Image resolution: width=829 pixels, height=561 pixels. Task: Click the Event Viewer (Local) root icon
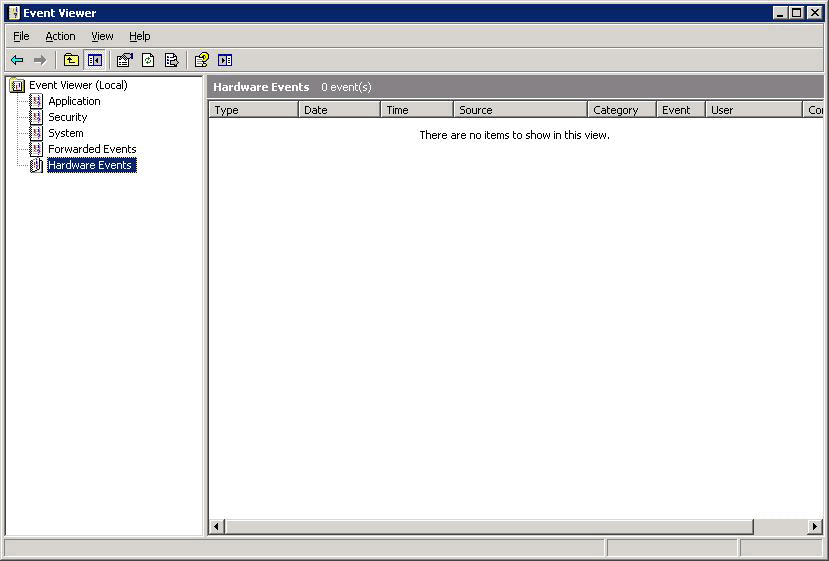coord(17,85)
